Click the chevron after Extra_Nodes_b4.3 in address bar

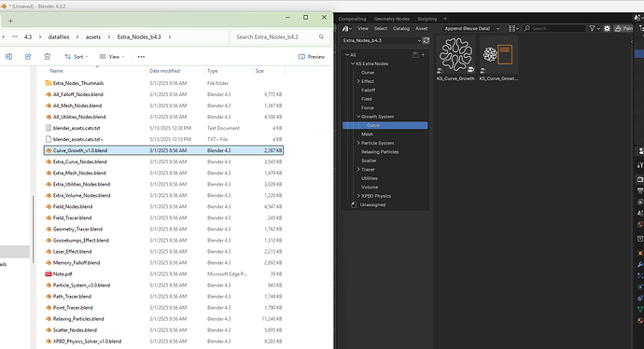tap(170, 37)
